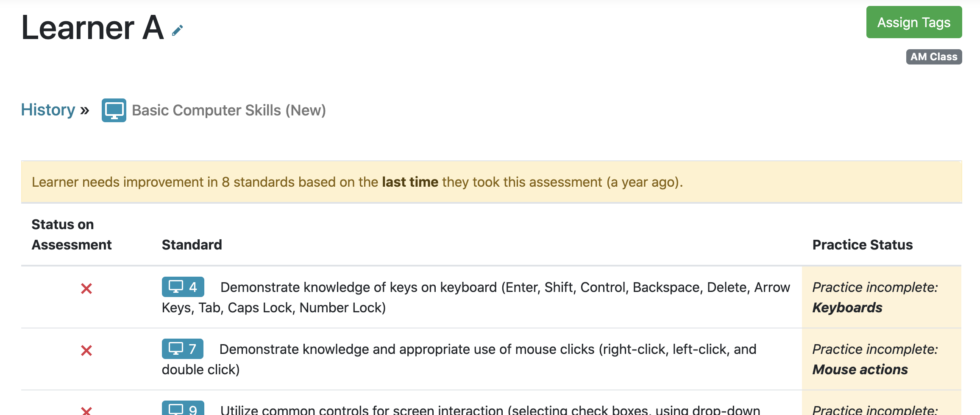Image resolution: width=980 pixels, height=415 pixels.
Task: Click the red X for mouse clicks standard
Action: 86,351
